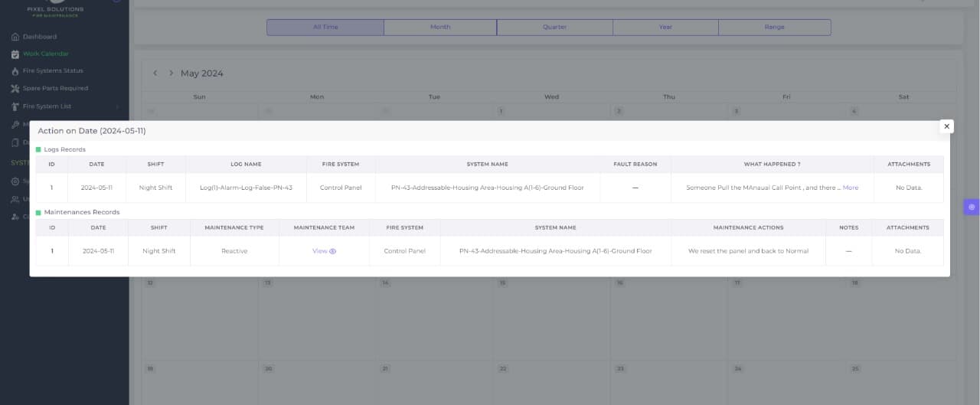980x405 pixels.
Task: Choose the Range filter tab
Action: 774,27
